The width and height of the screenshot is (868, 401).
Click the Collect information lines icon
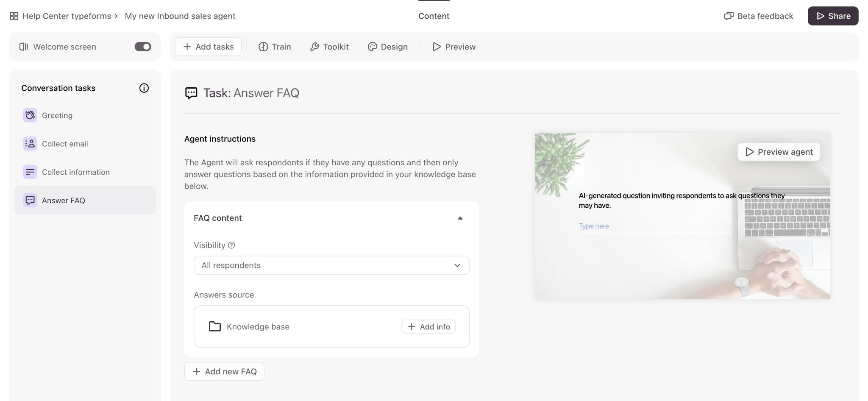coord(30,172)
